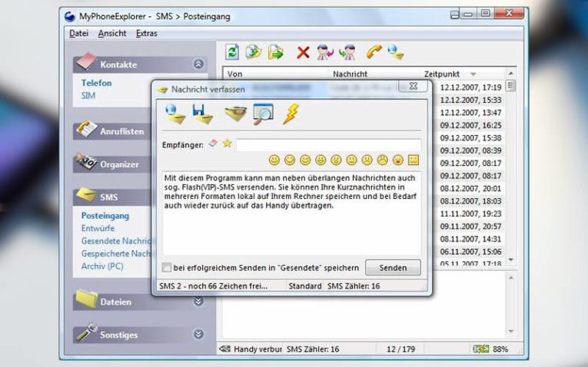Open Gespeicherte Nachrichten folder in sidebar
This screenshot has width=588, height=367.
point(116,253)
